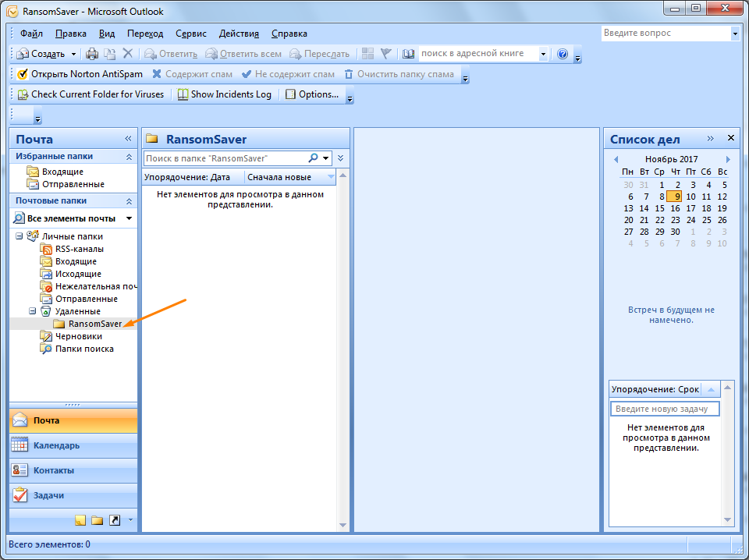The image size is (749, 560).
Task: Open the Address Book icon
Action: coord(408,54)
